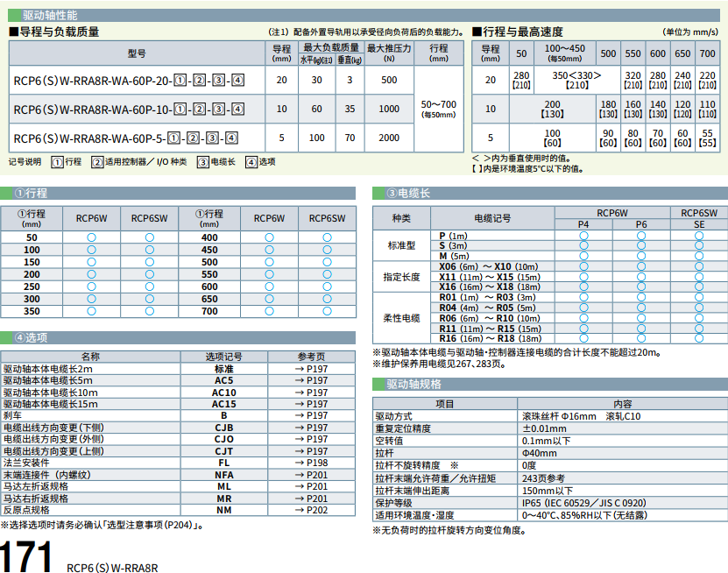
Task: Click the '②适用控制器/I/O 种类' legend entry
Action: pos(138,162)
